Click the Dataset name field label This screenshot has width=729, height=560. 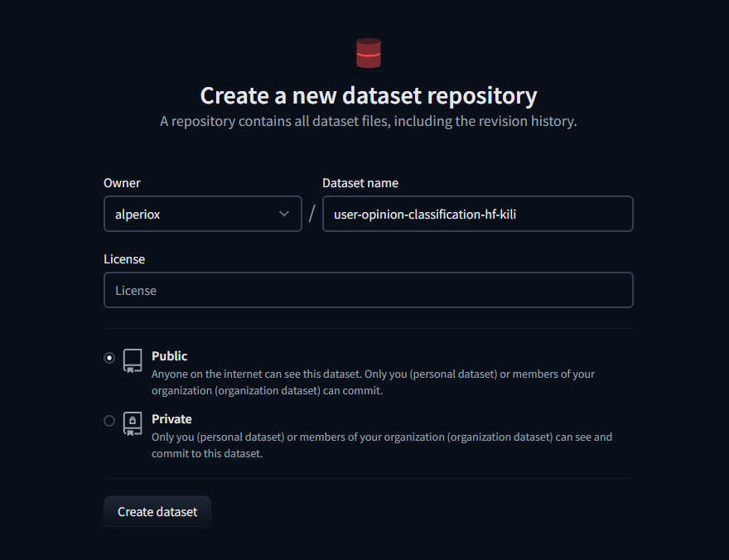(x=360, y=182)
